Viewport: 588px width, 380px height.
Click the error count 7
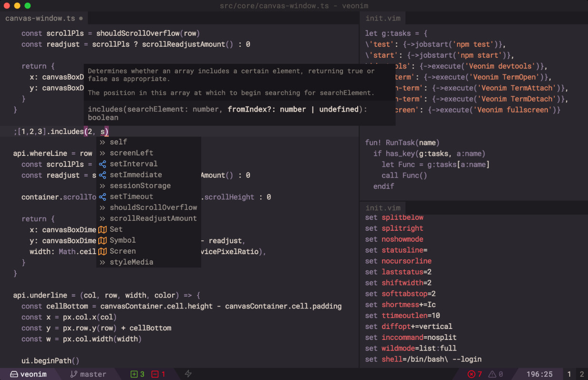point(480,374)
